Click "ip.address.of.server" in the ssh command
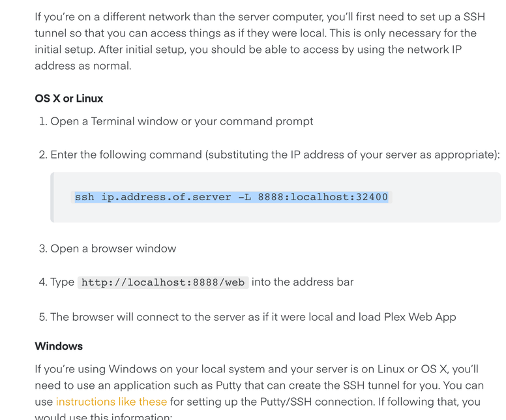Screen dimensions: 506x420 166,197
